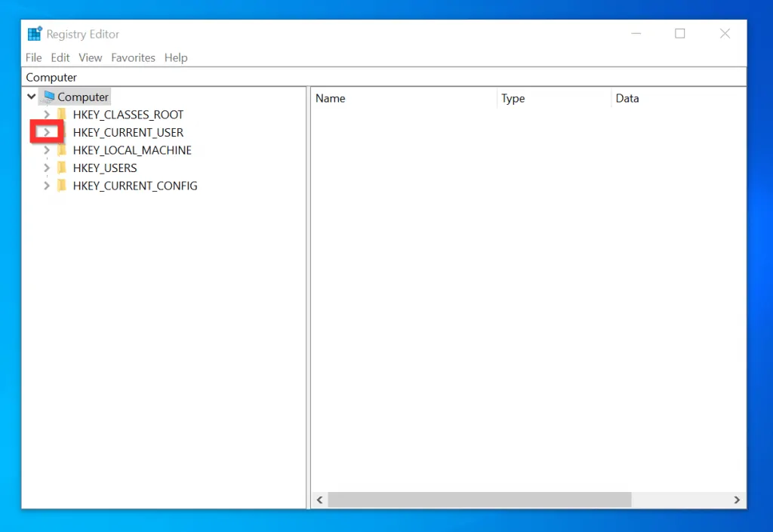Expand the HKEY_USERS key

[47, 168]
